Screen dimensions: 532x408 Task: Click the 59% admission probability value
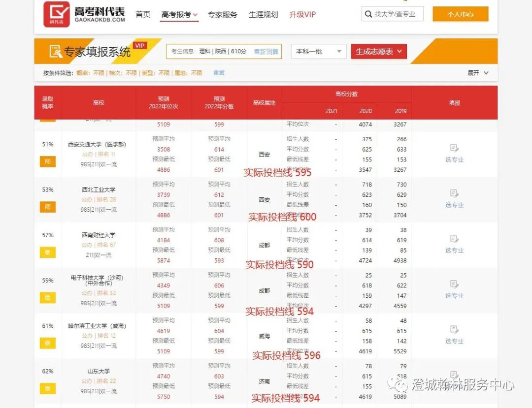(x=47, y=281)
